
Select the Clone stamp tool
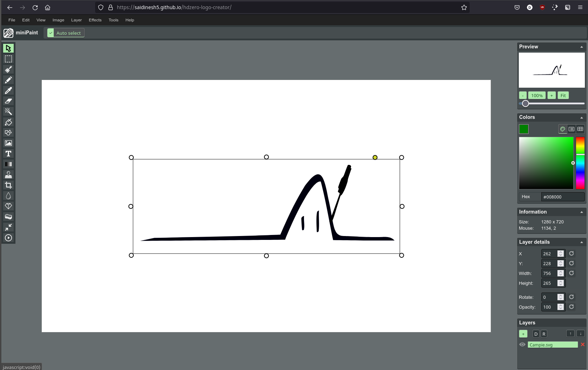(x=8, y=175)
